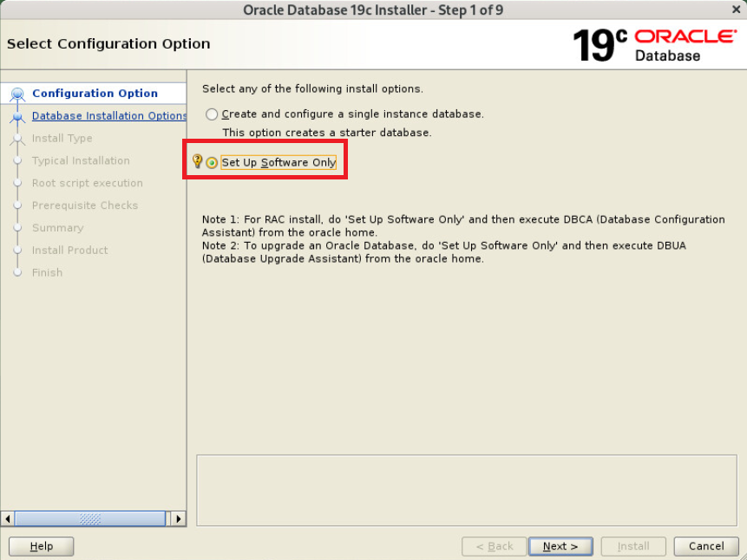Click the Help button
Image resolution: width=747 pixels, height=560 pixels.
coord(42,546)
